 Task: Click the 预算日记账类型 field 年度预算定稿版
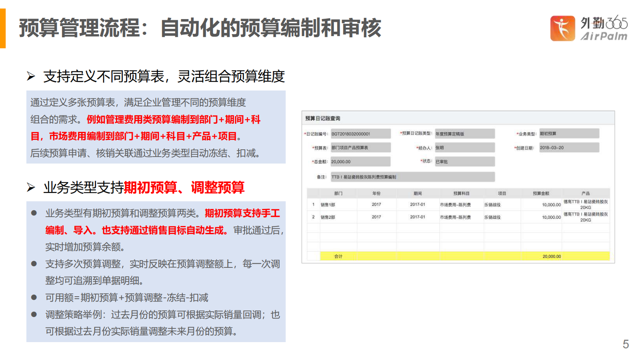(465, 134)
